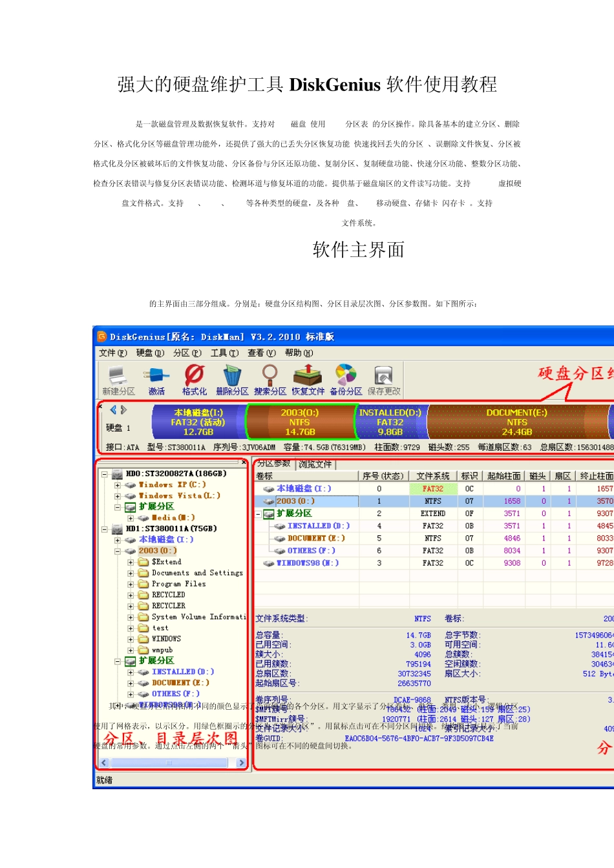Select the 本地磁盘 (I:) row in partition table
This screenshot has width=614, height=868.
point(434,489)
